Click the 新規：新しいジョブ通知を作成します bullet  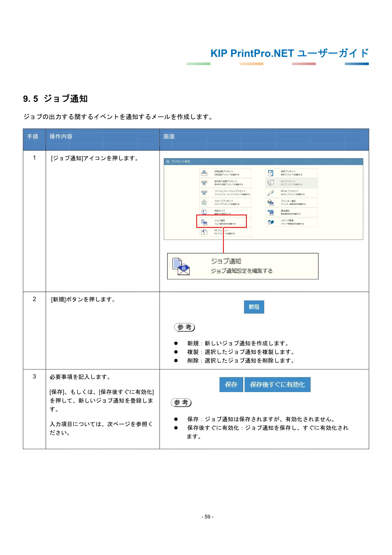238,343
